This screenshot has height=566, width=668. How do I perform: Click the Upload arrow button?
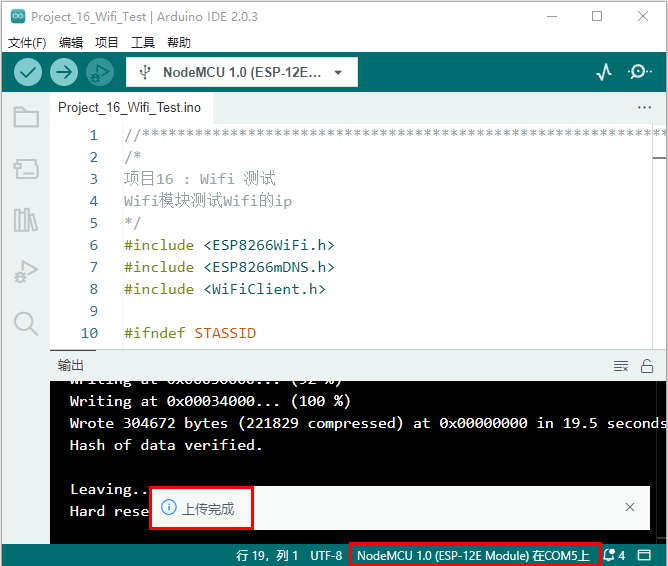(64, 72)
